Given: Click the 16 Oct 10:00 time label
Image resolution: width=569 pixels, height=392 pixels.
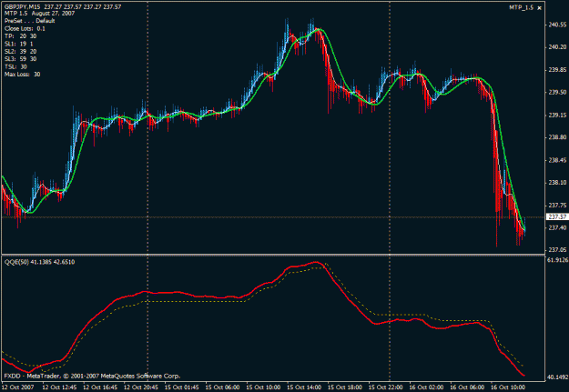Looking at the screenshot, I should (x=508, y=387).
